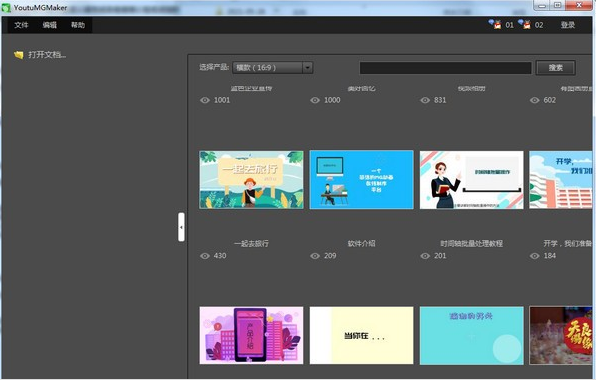This screenshot has height=380, width=596.
Task: Select the 当你在... yellow template thumbnail
Action: tap(361, 336)
